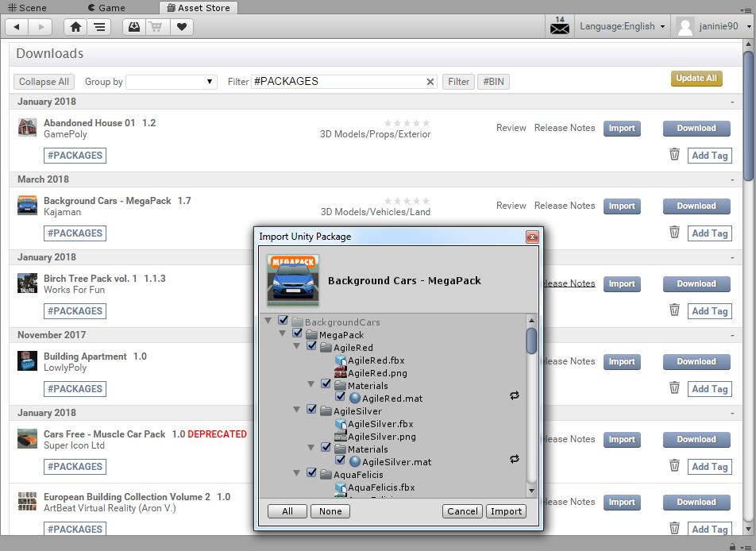Uncheck the AgileRed Materials folder checkbox

tap(326, 383)
